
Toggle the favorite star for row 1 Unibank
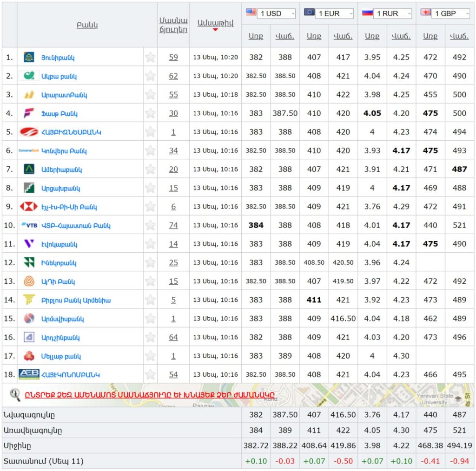pos(150,58)
